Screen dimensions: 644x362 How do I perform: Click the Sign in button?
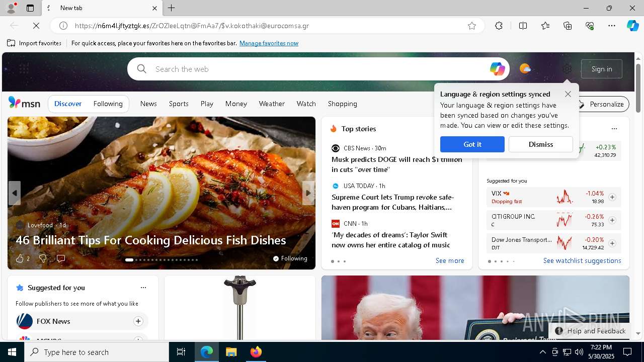pyautogui.click(x=602, y=69)
